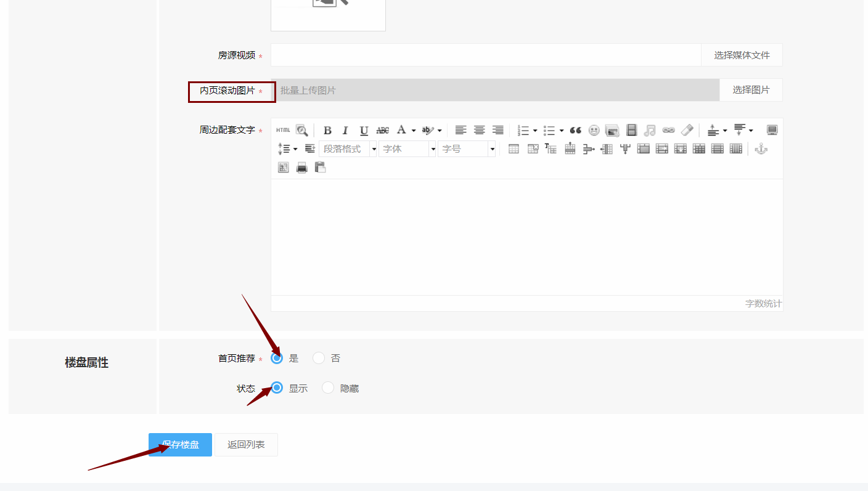Click 选择图片 button

point(751,90)
